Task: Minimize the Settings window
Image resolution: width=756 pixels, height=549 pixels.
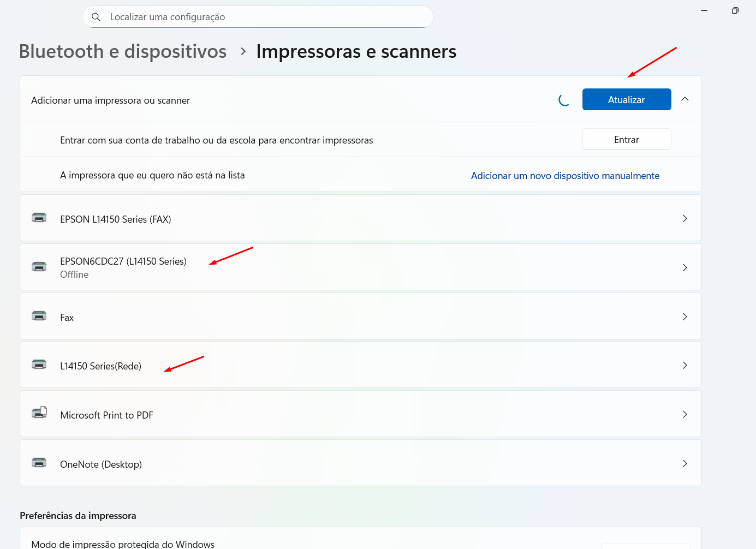Action: [x=704, y=10]
